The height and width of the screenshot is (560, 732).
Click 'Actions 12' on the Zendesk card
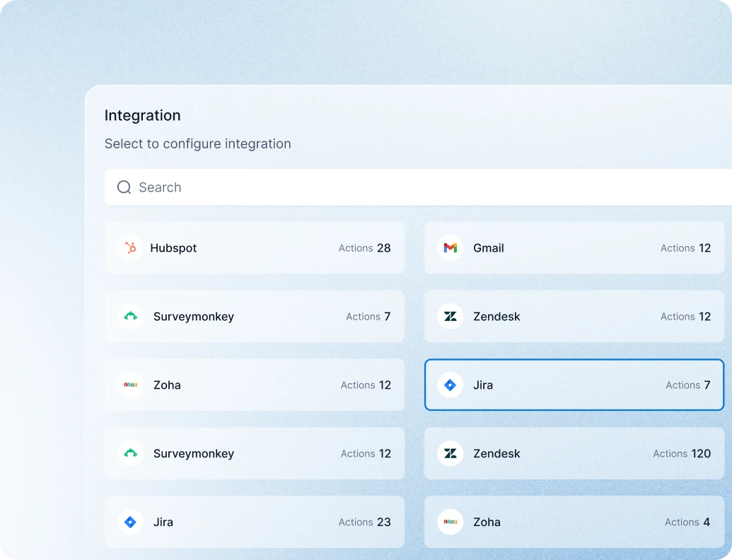(x=685, y=316)
